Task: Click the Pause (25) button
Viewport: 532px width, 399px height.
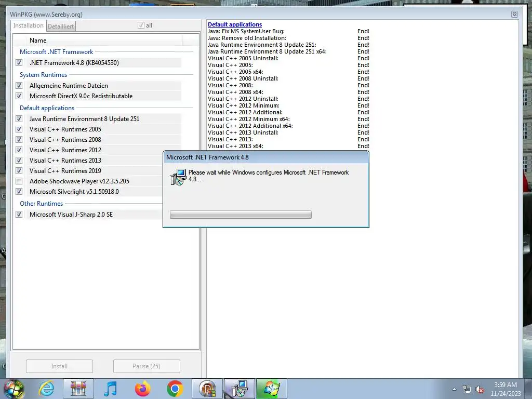Action: (147, 366)
